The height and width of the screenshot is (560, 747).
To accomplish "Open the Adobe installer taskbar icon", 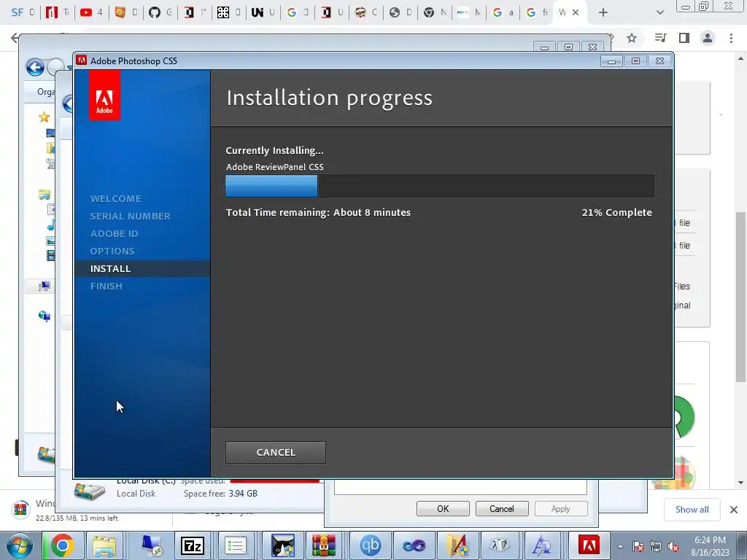I will [589, 545].
